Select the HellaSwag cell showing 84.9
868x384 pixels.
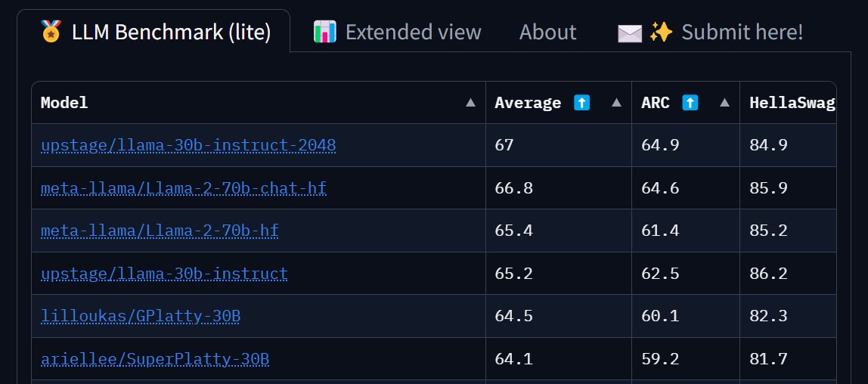(x=789, y=146)
